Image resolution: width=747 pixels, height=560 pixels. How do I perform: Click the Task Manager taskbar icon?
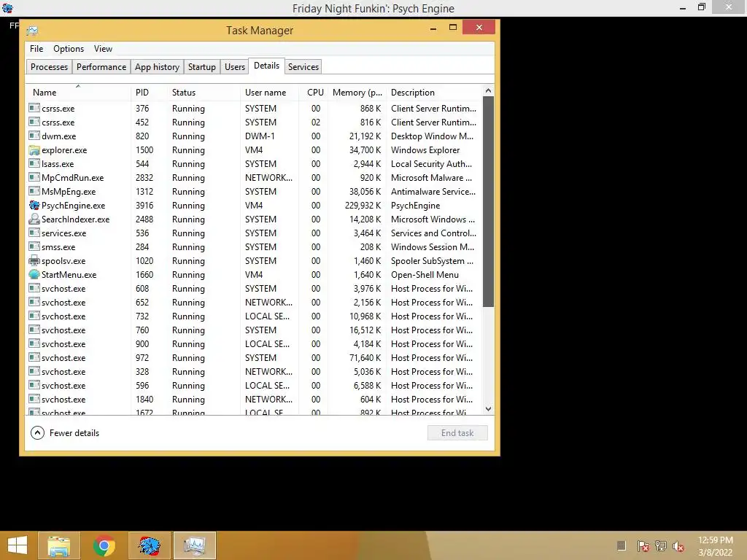[x=194, y=545]
